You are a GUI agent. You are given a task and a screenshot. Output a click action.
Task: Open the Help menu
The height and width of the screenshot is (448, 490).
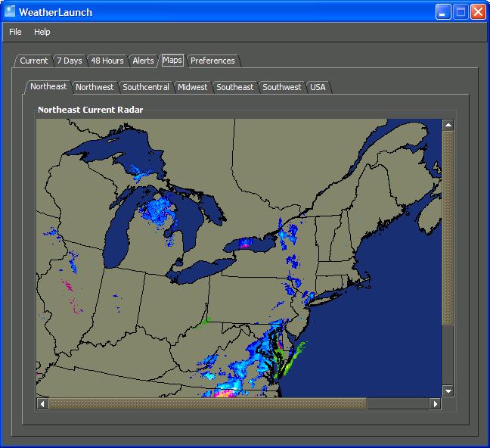tap(42, 32)
